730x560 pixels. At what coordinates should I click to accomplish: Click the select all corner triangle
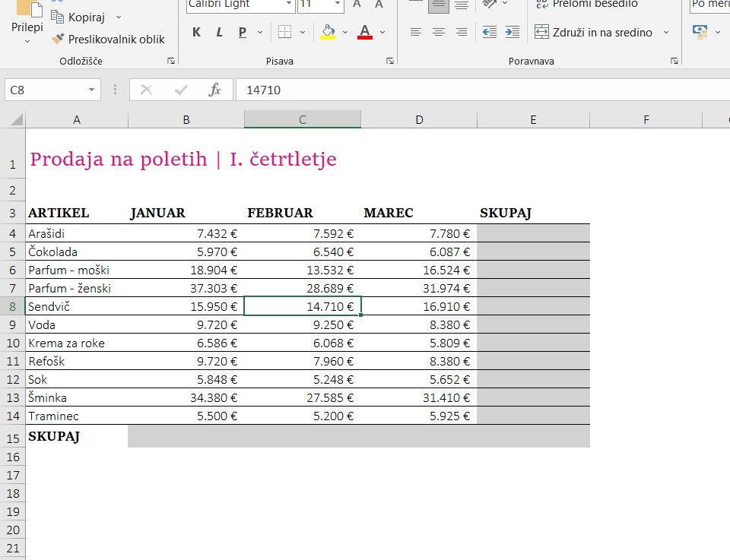pos(17,119)
